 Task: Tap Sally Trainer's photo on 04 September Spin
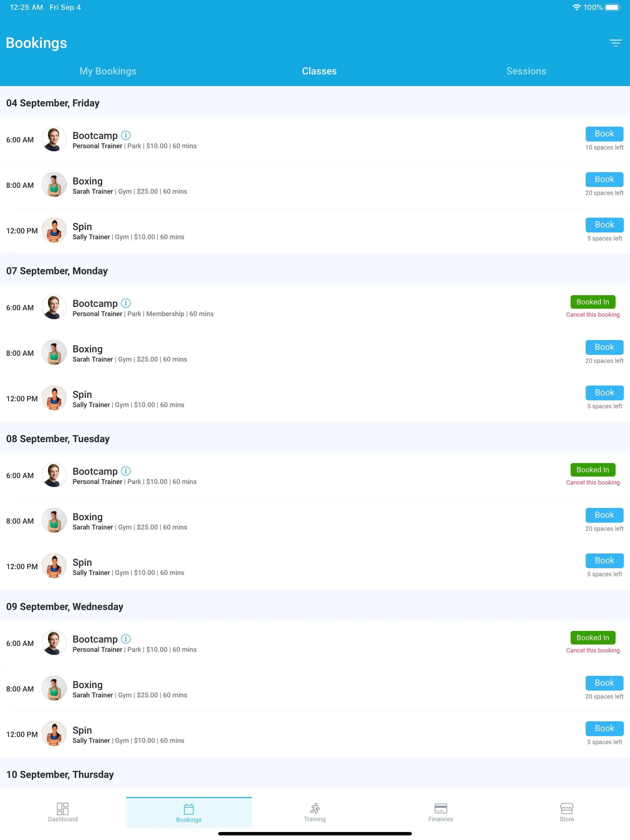[54, 230]
